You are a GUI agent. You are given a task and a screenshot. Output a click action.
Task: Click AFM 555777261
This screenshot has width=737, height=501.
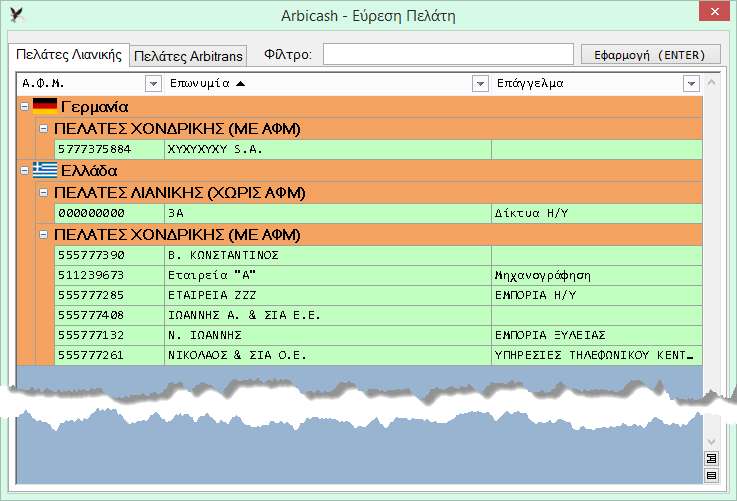(109, 355)
